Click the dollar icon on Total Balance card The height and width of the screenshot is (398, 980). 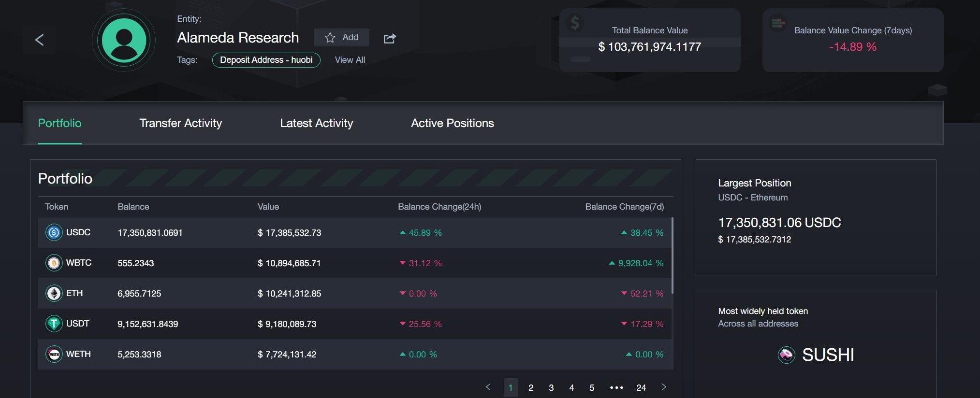tap(575, 22)
